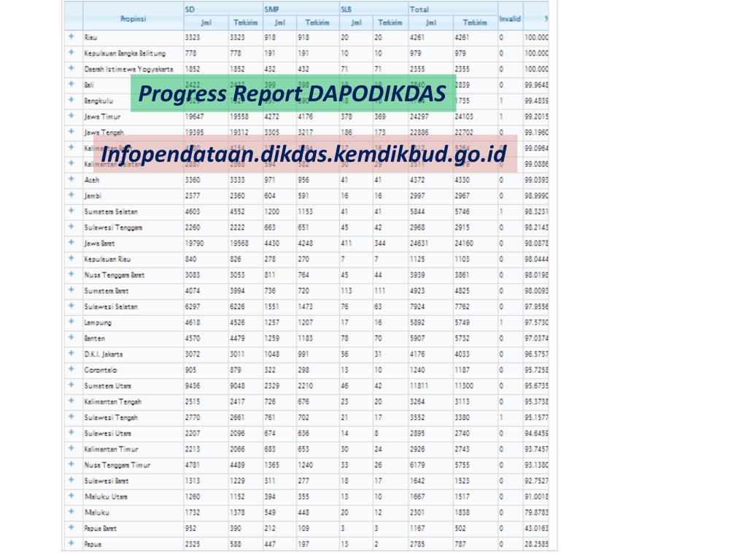Screen dimensions: 747x560
Task: Expand the Sulawesi Tengah row
Action: click(x=71, y=416)
